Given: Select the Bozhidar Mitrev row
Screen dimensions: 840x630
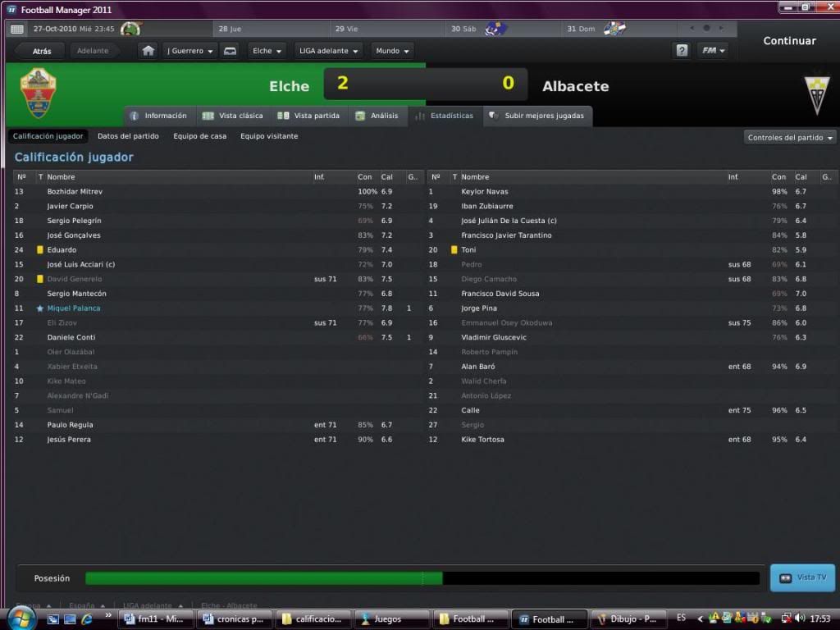Looking at the screenshot, I should [217, 192].
